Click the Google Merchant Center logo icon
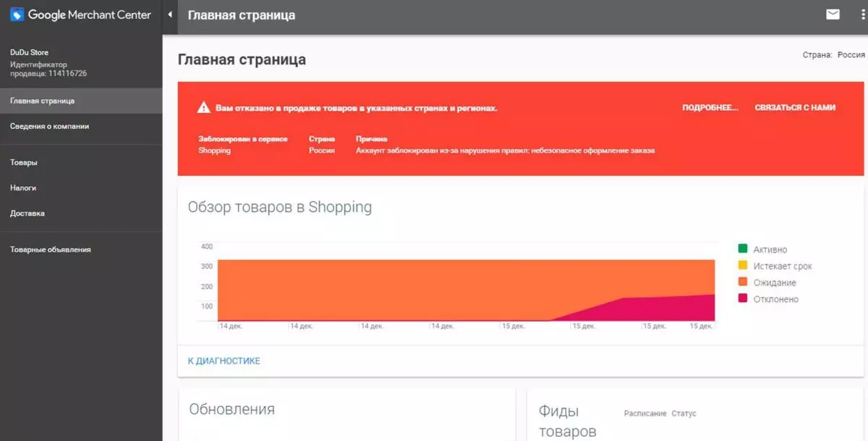The width and height of the screenshot is (868, 441). point(17,14)
